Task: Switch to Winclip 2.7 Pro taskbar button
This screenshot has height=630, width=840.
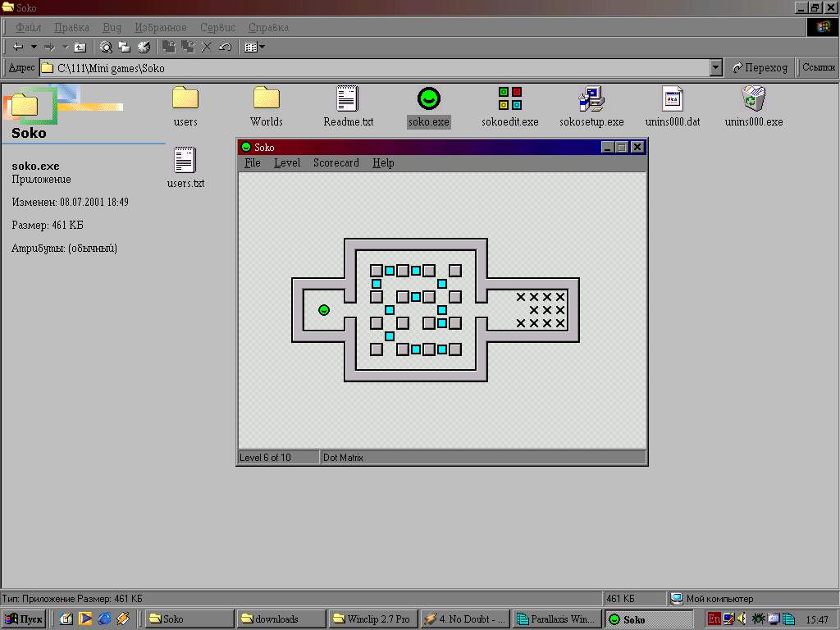Action: [372, 619]
